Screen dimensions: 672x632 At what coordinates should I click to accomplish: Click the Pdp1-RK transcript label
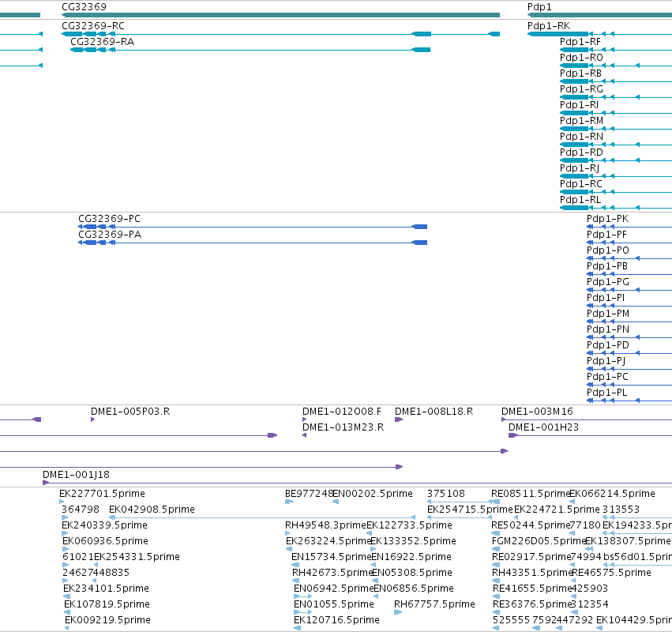[549, 26]
